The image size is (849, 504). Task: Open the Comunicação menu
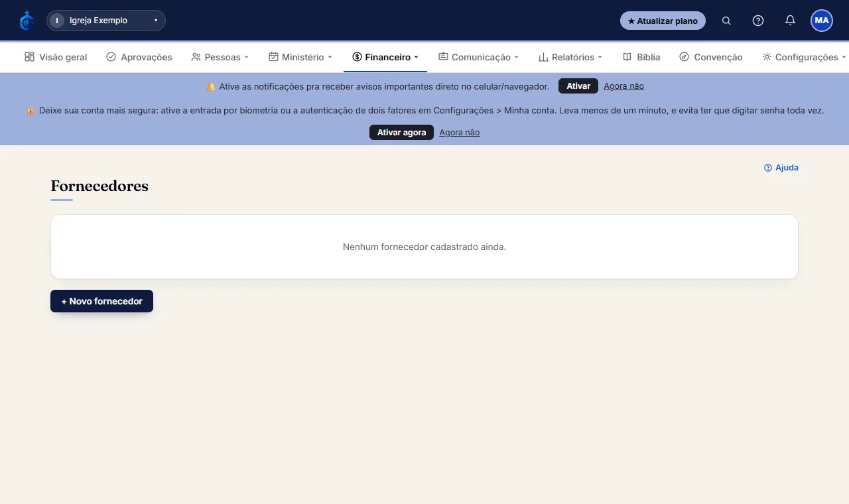point(478,57)
